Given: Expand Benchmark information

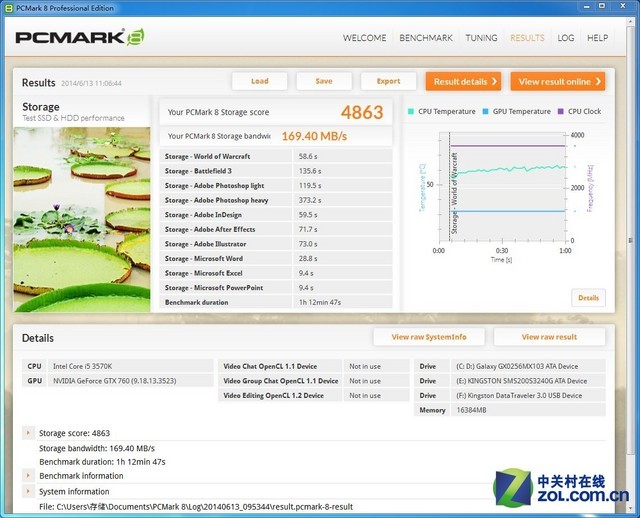Looking at the screenshot, I should point(28,476).
